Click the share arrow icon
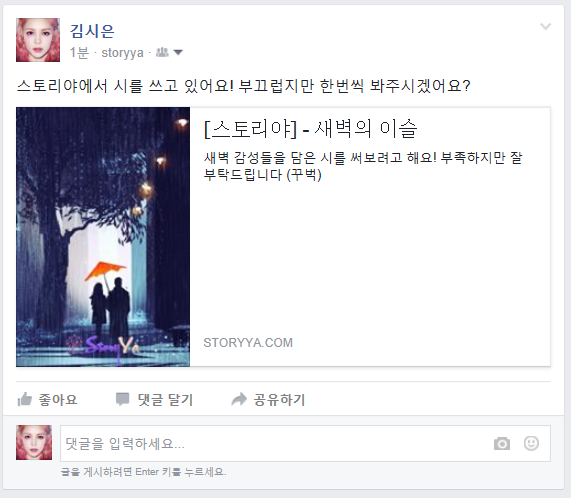571x498 pixels. [239, 399]
